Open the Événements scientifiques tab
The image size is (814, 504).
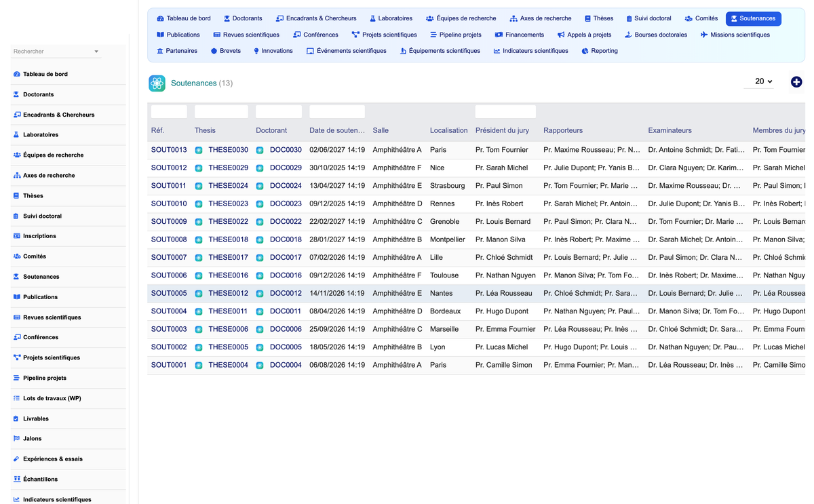click(x=346, y=51)
